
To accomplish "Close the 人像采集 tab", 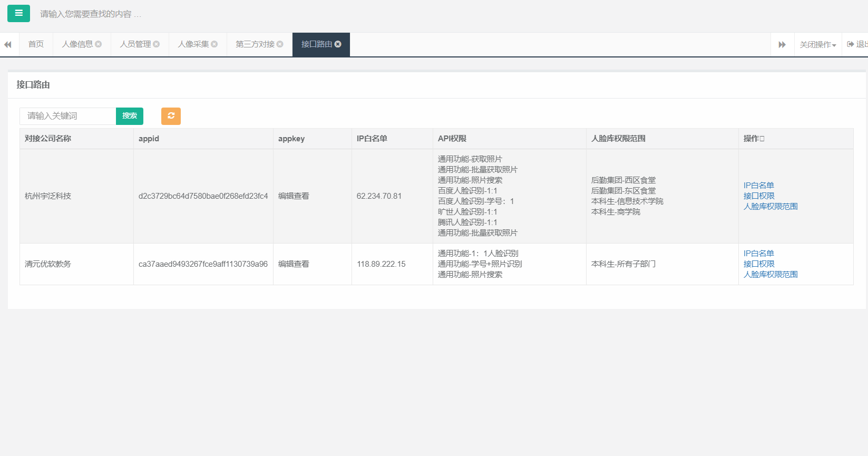I will click(x=214, y=44).
